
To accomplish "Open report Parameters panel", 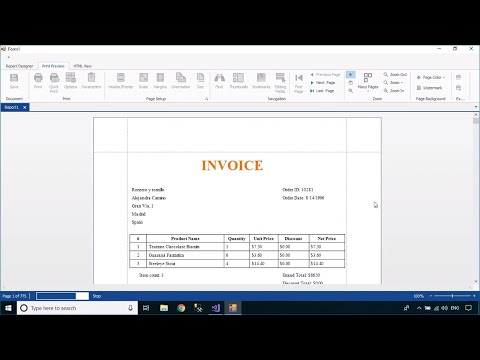I will point(91,81).
